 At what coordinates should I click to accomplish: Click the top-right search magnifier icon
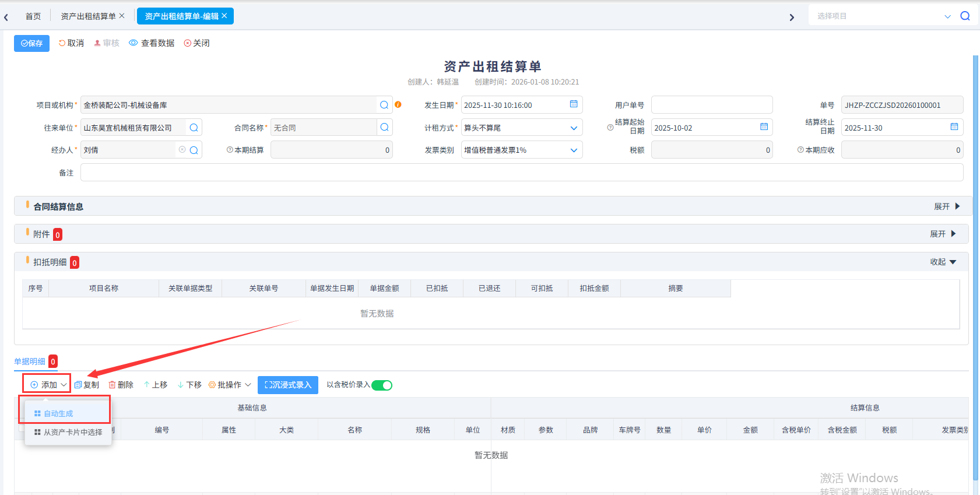[x=965, y=16]
